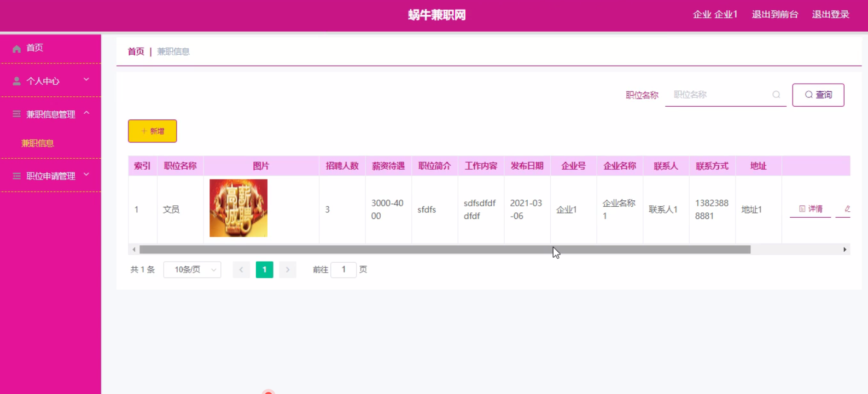The width and height of the screenshot is (868, 394).
Task: Click 退出登录 in the header
Action: [830, 14]
